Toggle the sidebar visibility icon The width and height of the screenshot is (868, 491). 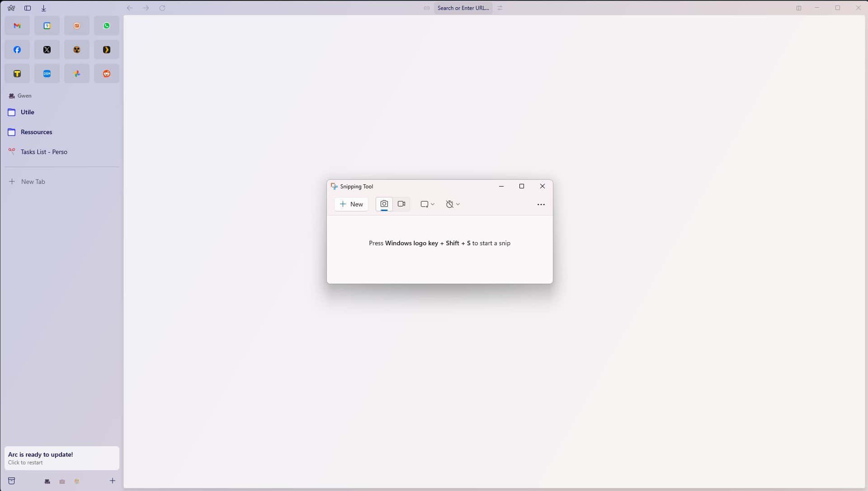click(x=28, y=8)
